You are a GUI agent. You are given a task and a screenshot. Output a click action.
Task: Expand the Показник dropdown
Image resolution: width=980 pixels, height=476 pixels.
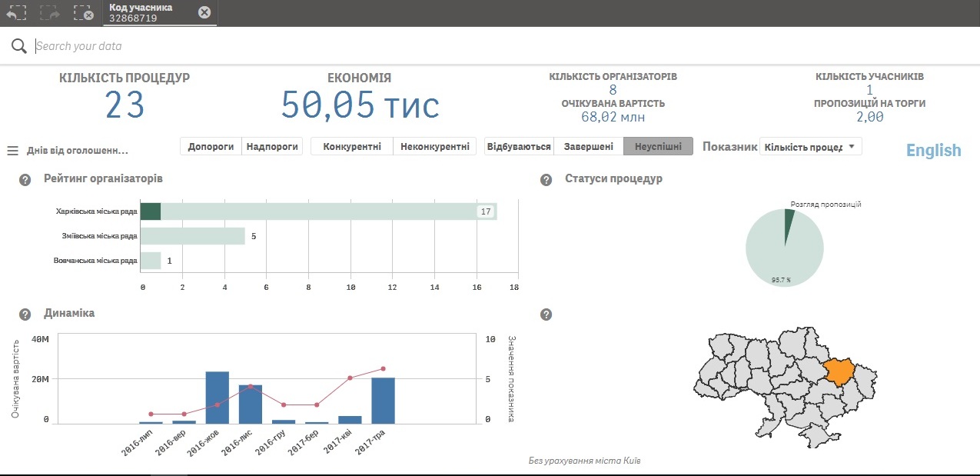click(x=810, y=147)
